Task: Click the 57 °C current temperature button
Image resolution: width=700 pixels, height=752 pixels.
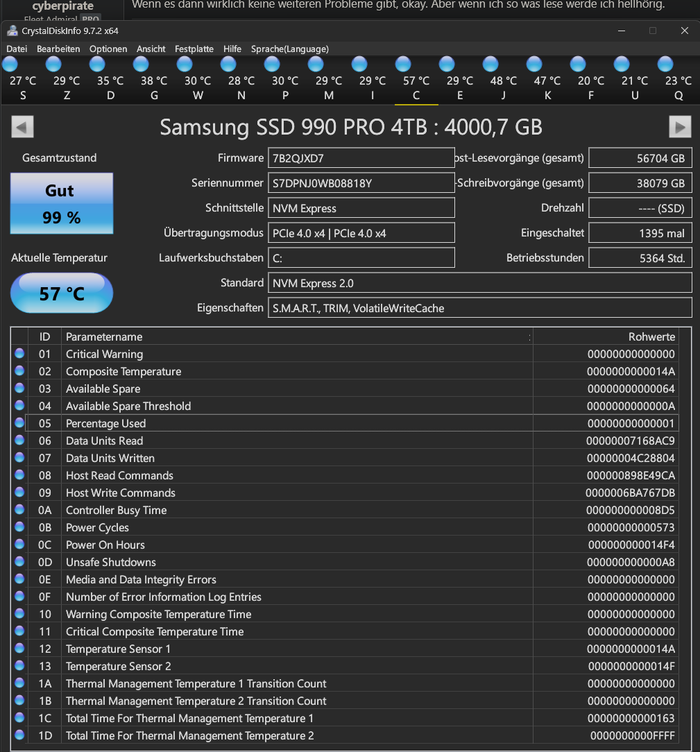Action: 62,293
